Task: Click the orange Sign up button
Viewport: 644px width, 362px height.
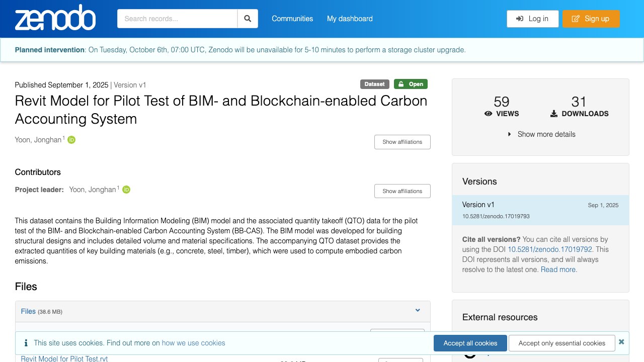Action: click(591, 19)
